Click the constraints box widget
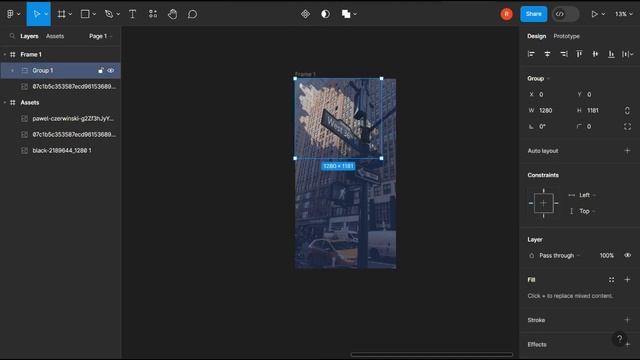Image resolution: width=640 pixels, height=360 pixels. click(544, 203)
